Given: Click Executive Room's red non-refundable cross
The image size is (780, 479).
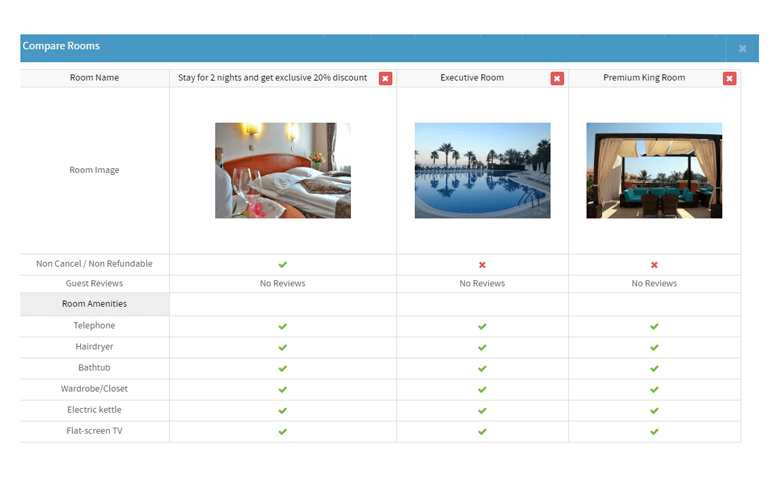Looking at the screenshot, I should pos(482,265).
